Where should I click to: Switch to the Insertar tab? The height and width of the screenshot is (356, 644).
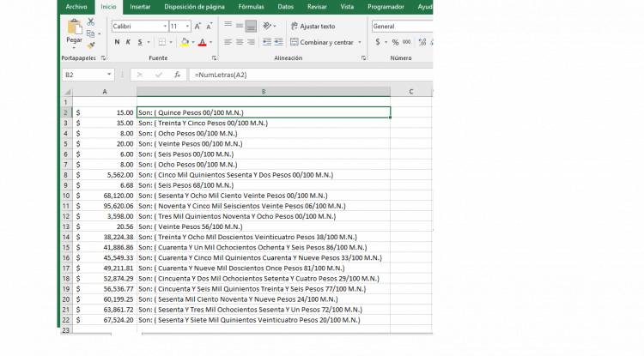tap(138, 6)
